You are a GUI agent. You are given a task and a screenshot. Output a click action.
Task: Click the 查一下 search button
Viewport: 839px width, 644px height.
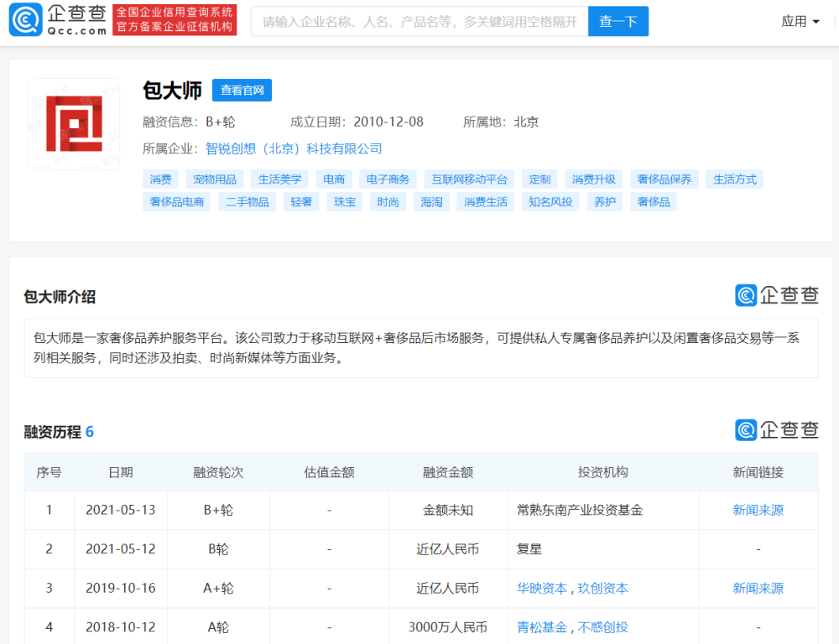tap(618, 22)
